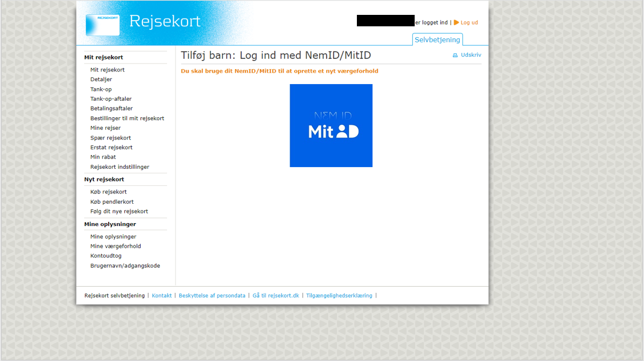The width and height of the screenshot is (644, 361).
Task: View Tank-op-aftaler
Action: [110, 99]
